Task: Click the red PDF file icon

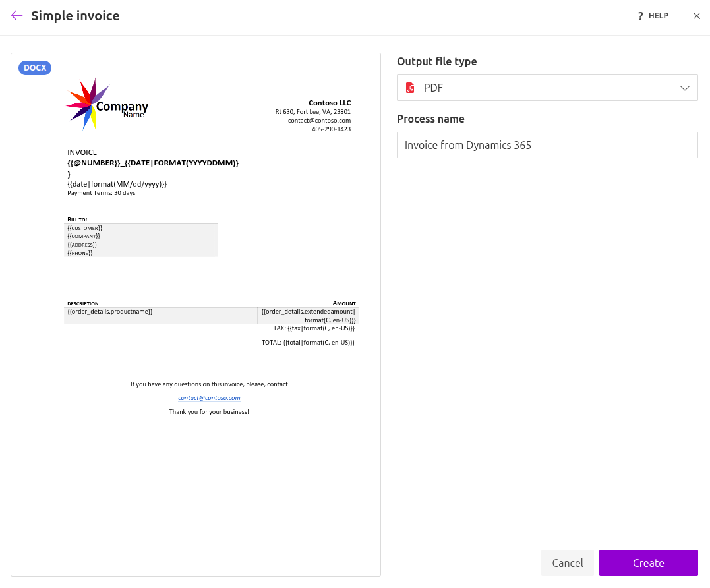Action: tap(410, 88)
